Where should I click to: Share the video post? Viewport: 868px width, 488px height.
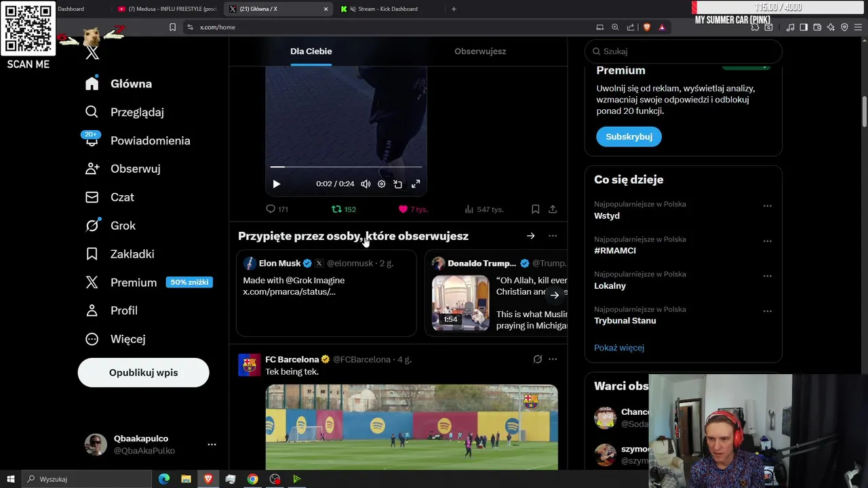tap(553, 209)
